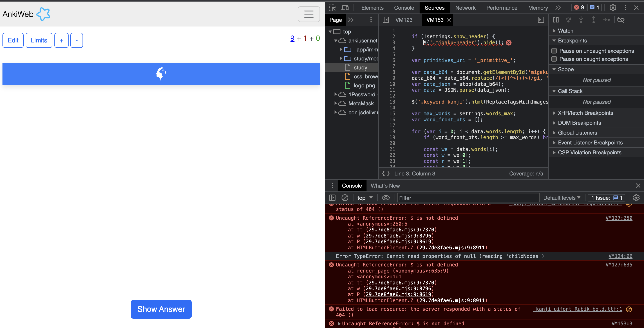Create a live expression
The width and height of the screenshot is (644, 328).
(386, 198)
